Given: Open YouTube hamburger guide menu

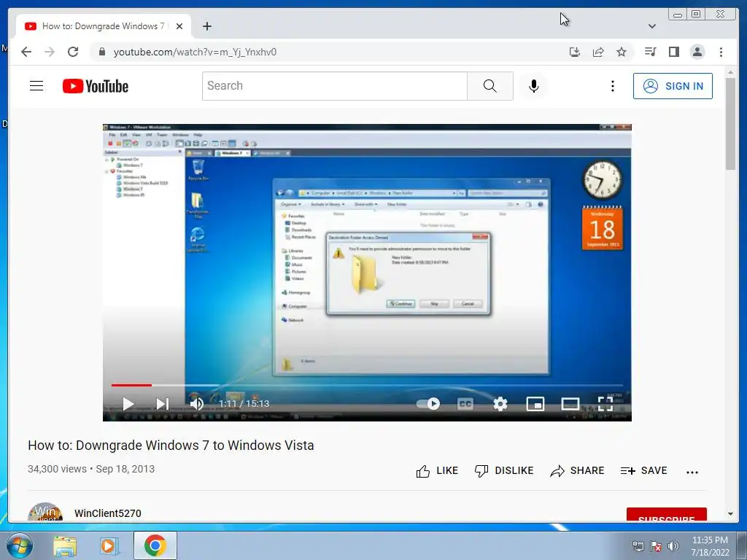Looking at the screenshot, I should 36,86.
